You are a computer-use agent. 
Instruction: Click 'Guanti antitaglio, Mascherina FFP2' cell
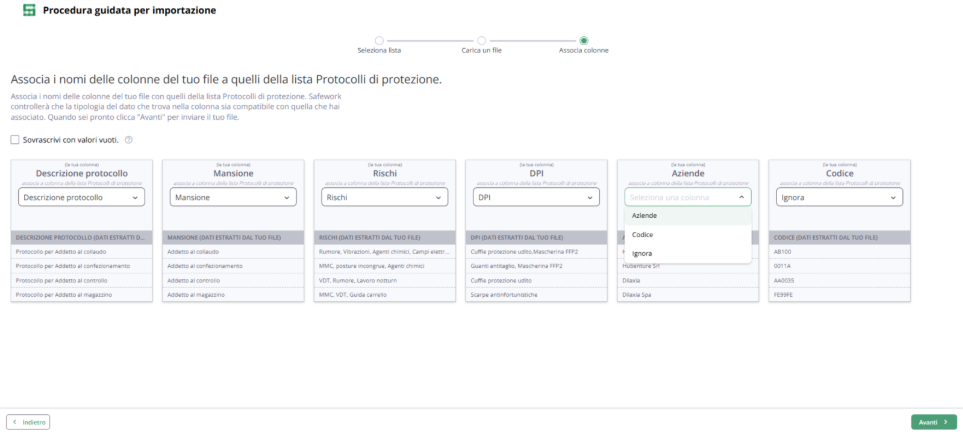pyautogui.click(x=537, y=266)
